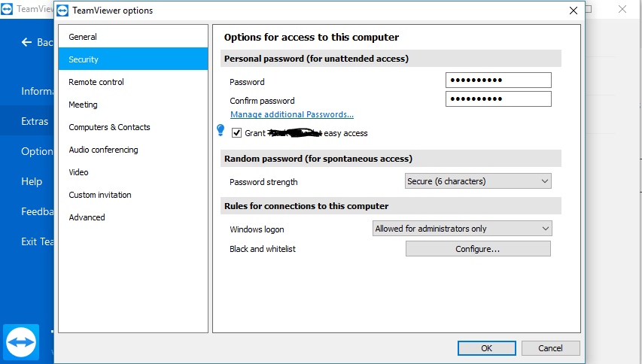The height and width of the screenshot is (364, 642).
Task: Open the Windows logon dropdown
Action: point(462,229)
